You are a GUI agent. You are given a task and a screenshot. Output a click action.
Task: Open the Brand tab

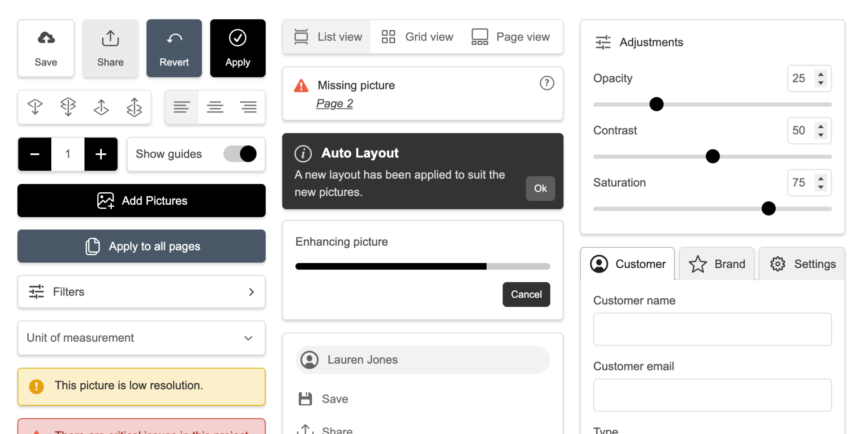pyautogui.click(x=717, y=264)
